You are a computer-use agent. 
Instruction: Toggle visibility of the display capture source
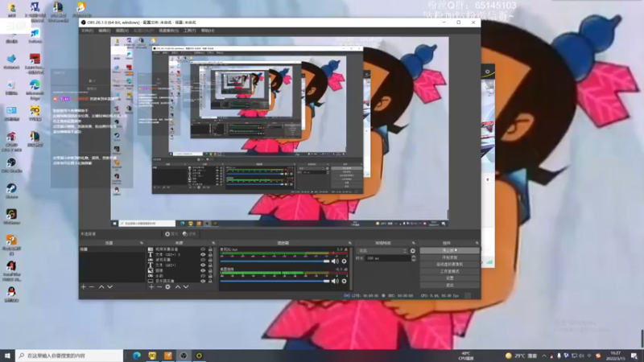[203, 281]
